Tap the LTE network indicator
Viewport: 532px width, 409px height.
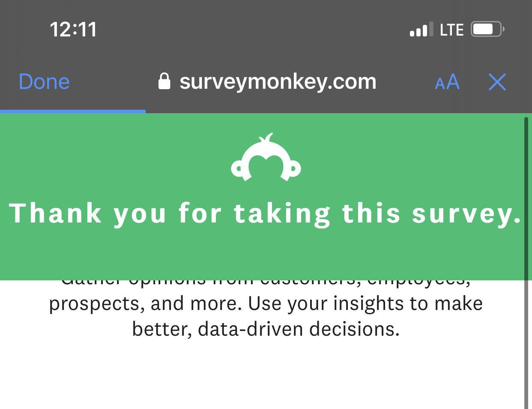(451, 30)
